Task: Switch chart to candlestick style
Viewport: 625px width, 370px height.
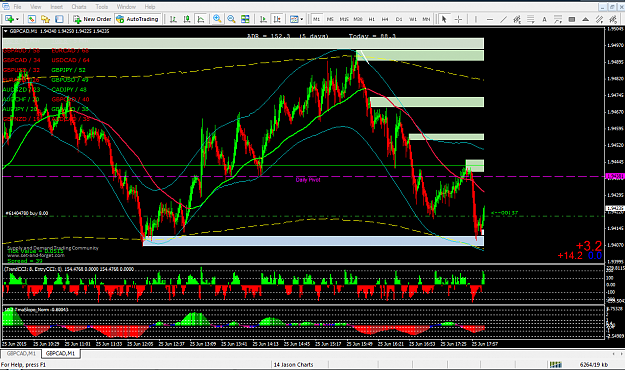Action: (x=187, y=19)
